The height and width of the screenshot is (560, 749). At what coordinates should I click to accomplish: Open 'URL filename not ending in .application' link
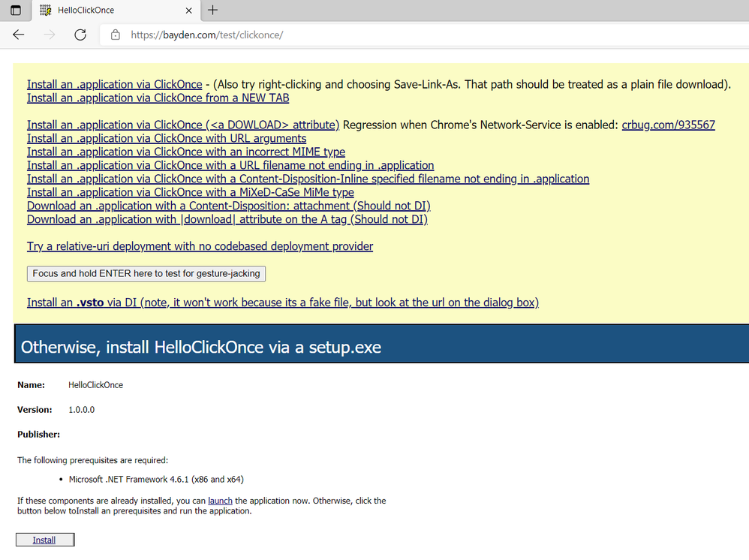pyautogui.click(x=230, y=165)
